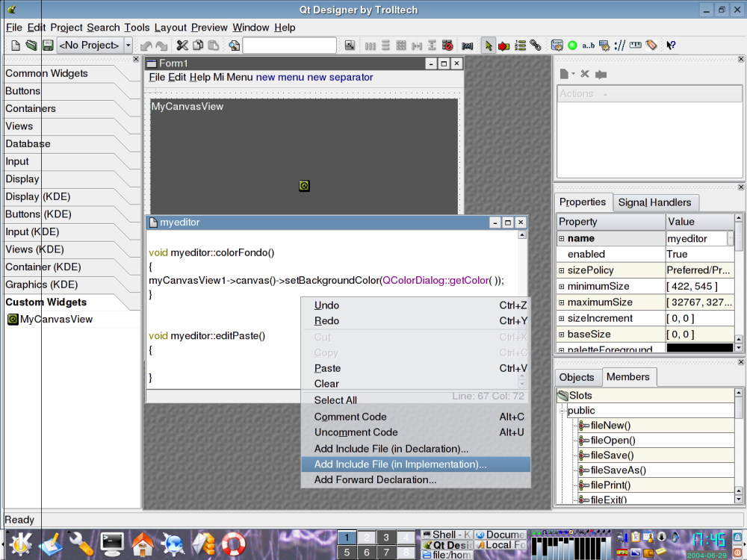Switch to the Objects tab
Viewport: 747px width, 560px height.
577,378
